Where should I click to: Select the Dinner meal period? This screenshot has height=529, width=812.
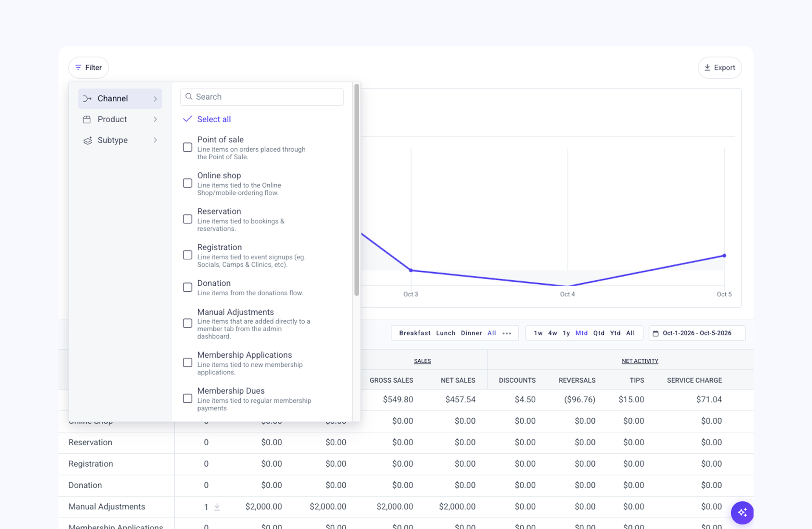[x=471, y=333]
